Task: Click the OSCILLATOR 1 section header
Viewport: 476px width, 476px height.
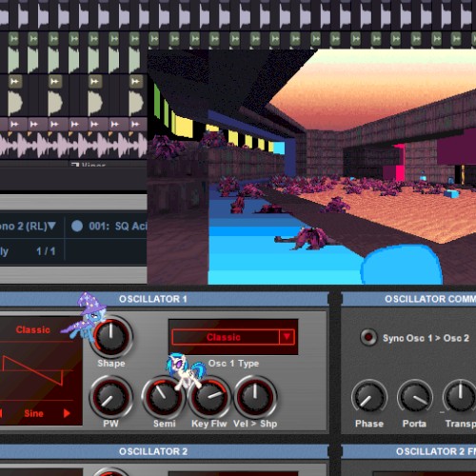Action: pyautogui.click(x=153, y=299)
